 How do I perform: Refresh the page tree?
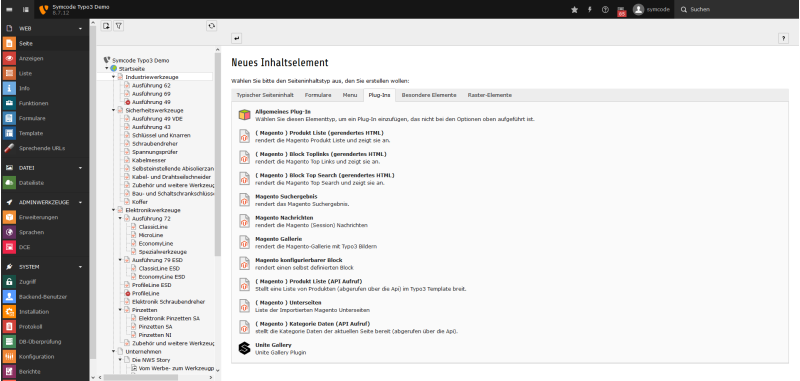tap(212, 26)
